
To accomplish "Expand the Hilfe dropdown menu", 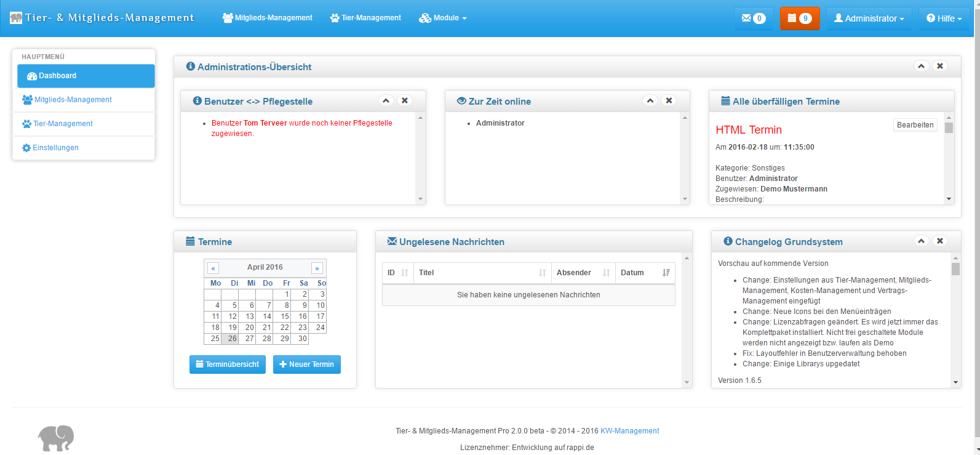I will pyautogui.click(x=944, y=18).
